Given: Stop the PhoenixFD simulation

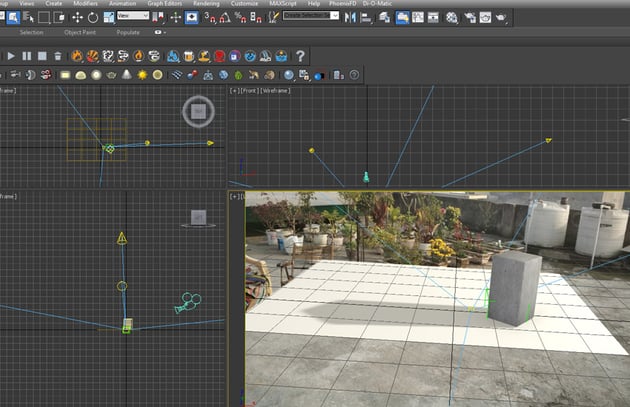Looking at the screenshot, I should 42,56.
